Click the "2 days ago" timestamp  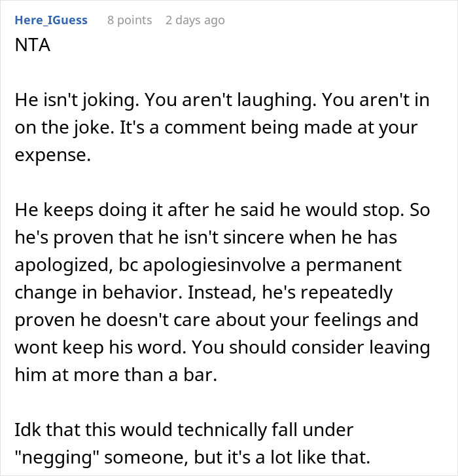tap(195, 20)
